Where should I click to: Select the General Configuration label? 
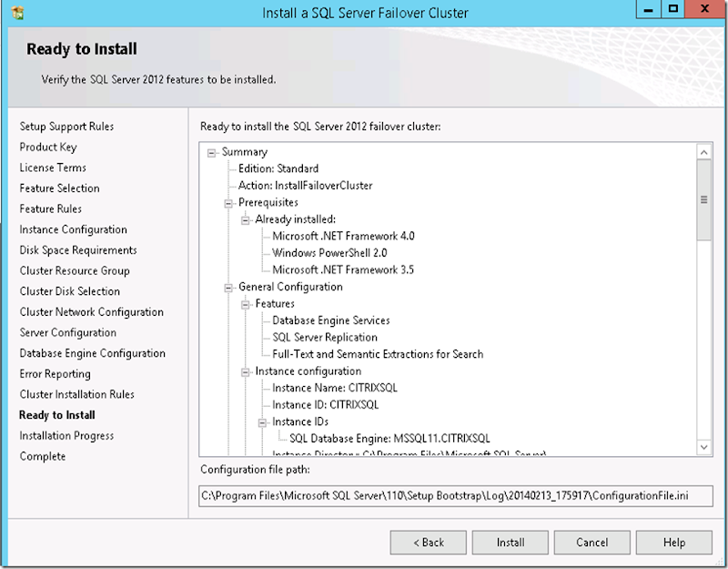[290, 287]
